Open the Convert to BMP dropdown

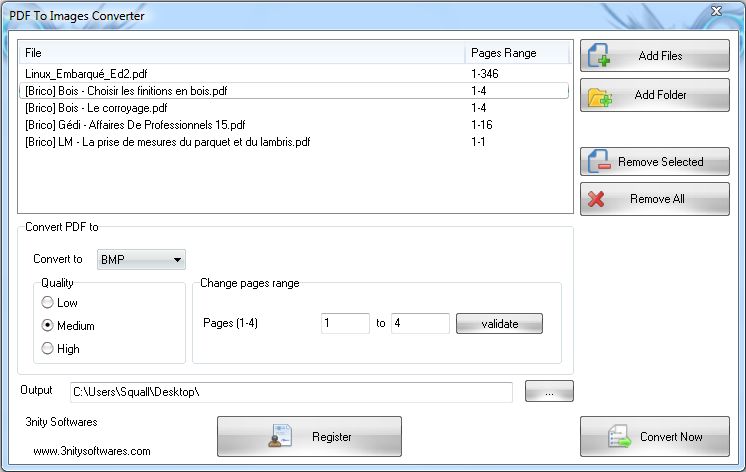click(x=141, y=260)
